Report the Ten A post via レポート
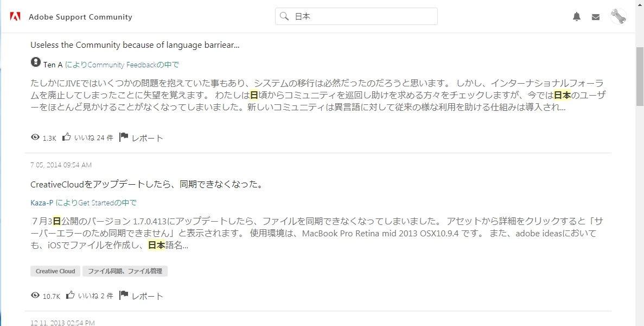 (x=147, y=138)
